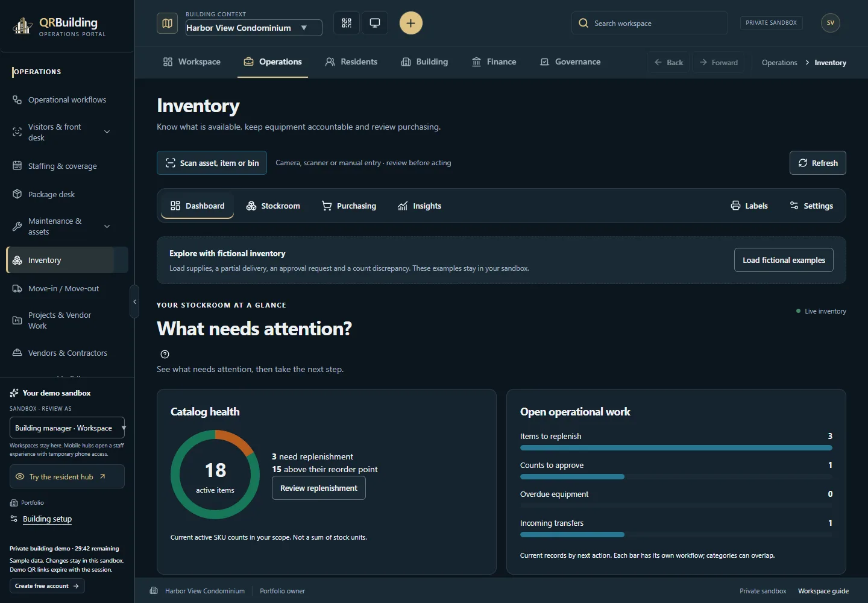Click Scan asset, item or bin
This screenshot has width=868, height=603.
tap(212, 163)
